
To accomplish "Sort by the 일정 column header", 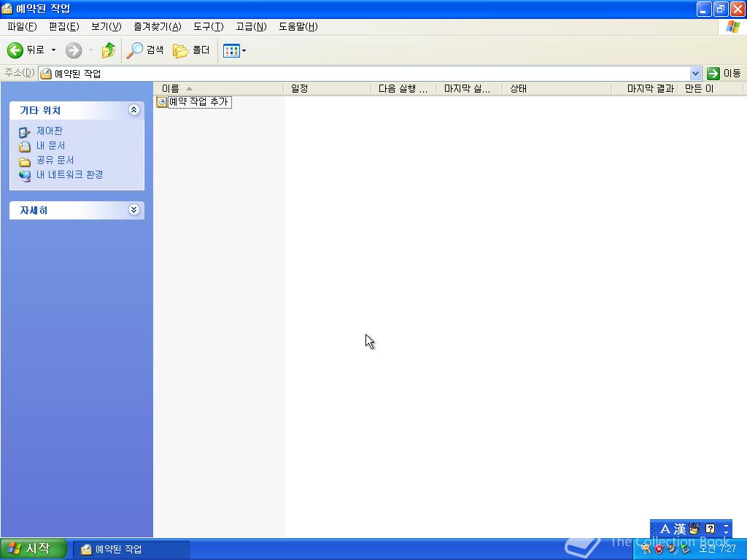I will click(328, 88).
